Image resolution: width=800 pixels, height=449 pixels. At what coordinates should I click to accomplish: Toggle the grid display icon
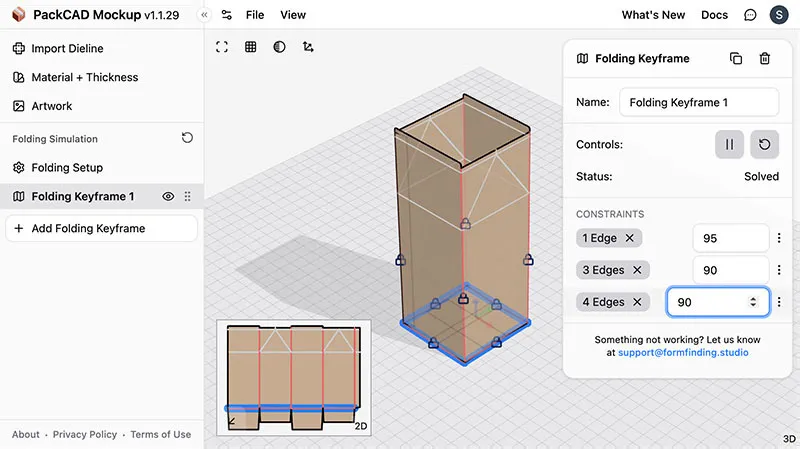[251, 47]
